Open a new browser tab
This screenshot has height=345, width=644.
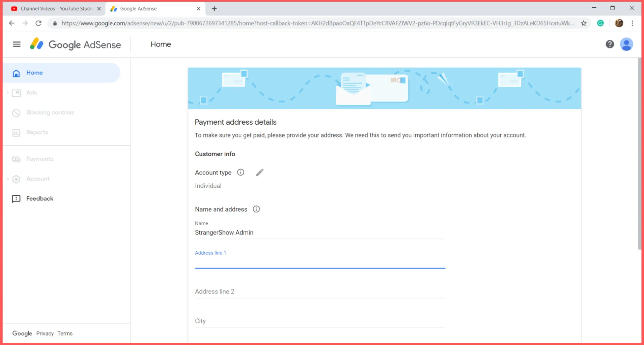point(214,9)
